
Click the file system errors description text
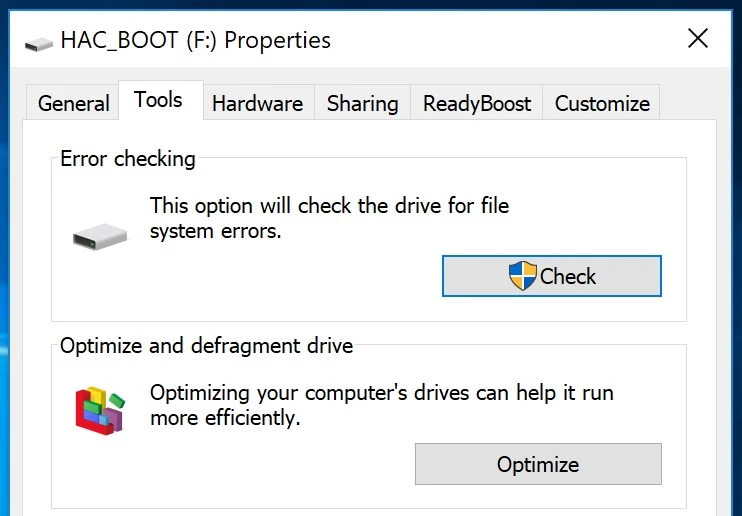[329, 218]
